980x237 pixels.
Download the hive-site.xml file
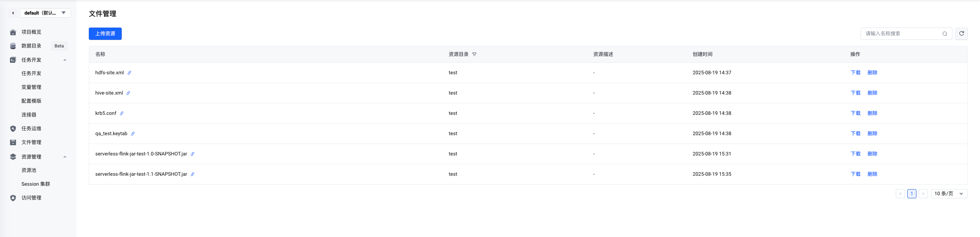(855, 93)
